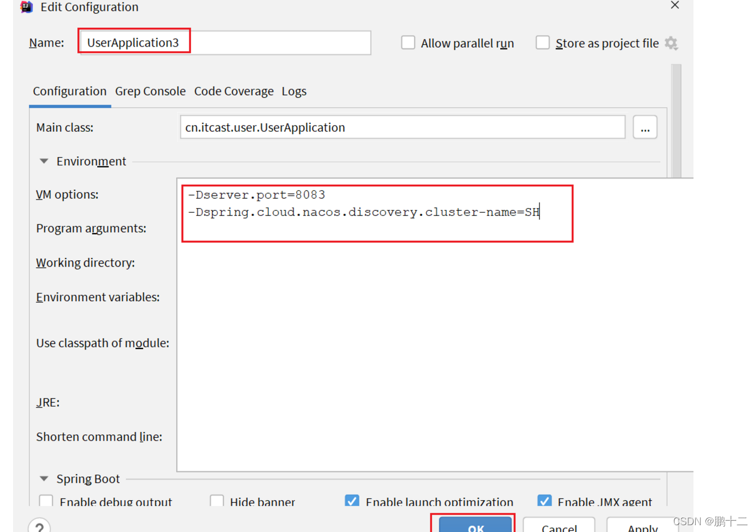The width and height of the screenshot is (756, 532).
Task: Toggle Hide banner checkbox
Action: coord(217,501)
